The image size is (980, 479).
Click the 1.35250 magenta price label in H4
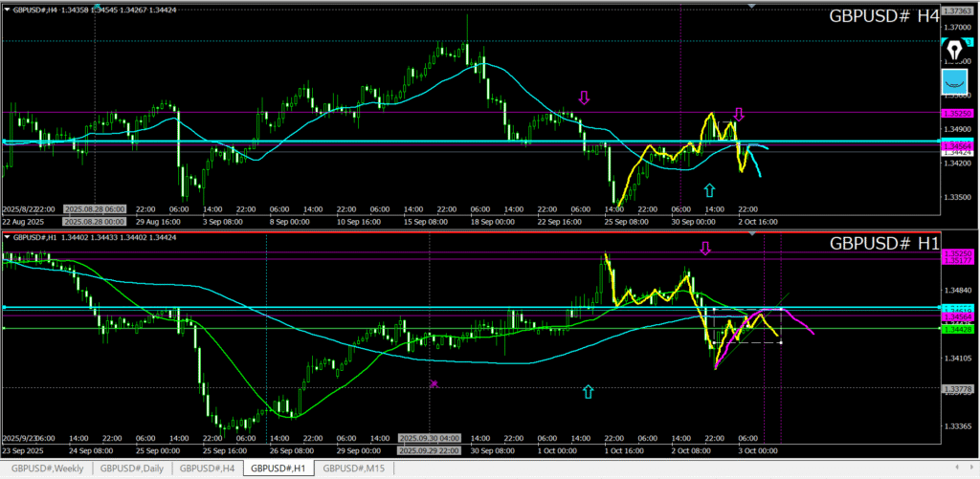(958, 112)
